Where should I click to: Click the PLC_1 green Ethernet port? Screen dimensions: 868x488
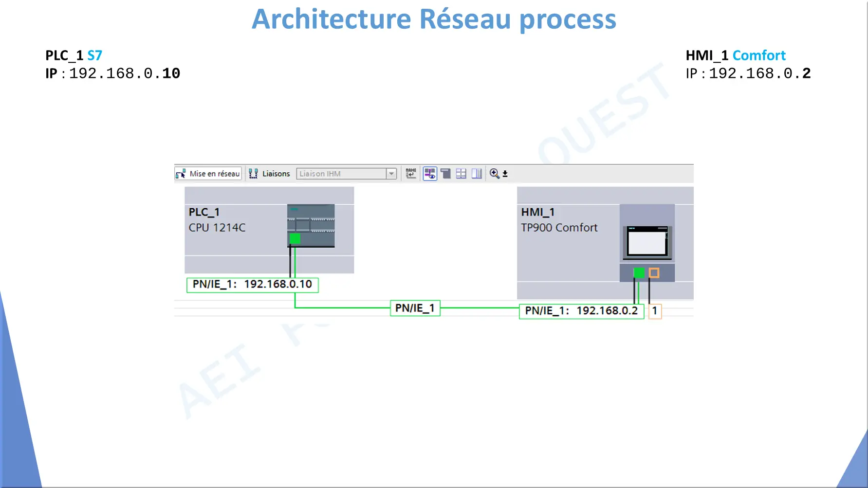coord(295,238)
